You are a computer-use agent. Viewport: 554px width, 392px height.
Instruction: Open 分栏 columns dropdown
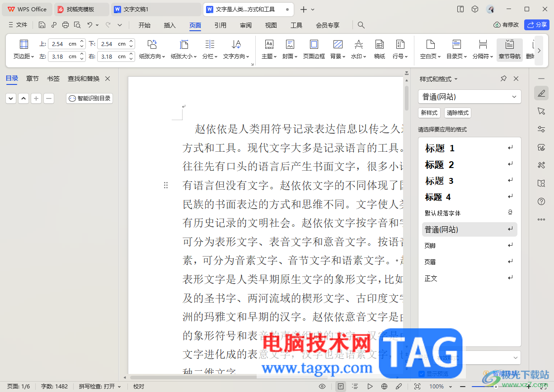click(210, 50)
